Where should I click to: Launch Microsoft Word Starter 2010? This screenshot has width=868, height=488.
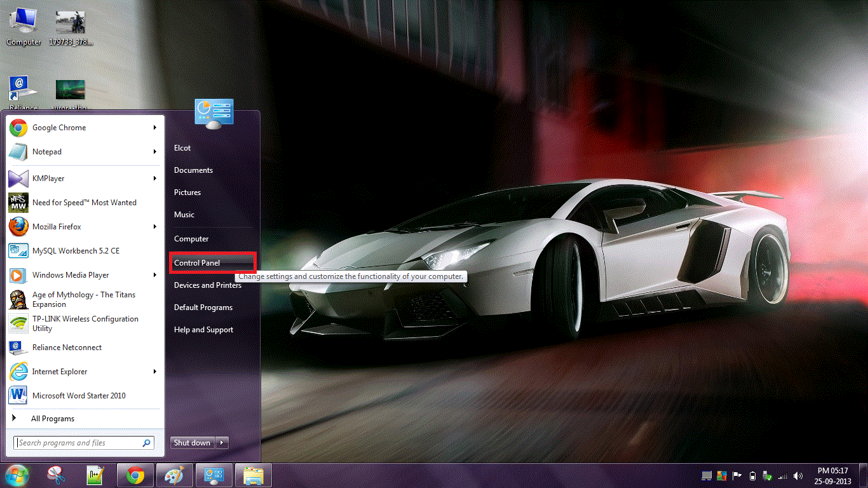click(85, 396)
